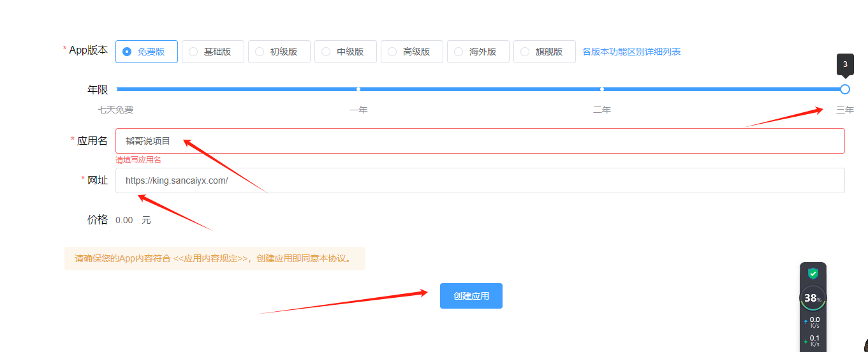Set the 年限 slider to the 二年 stop
This screenshot has height=352, width=868.
(602, 89)
